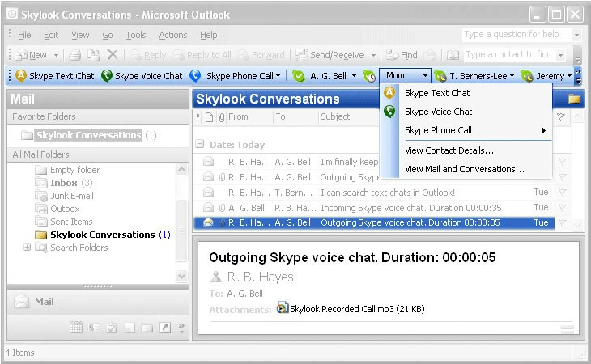Open Skylook Recorded Call.mp3 attachment

(x=351, y=309)
